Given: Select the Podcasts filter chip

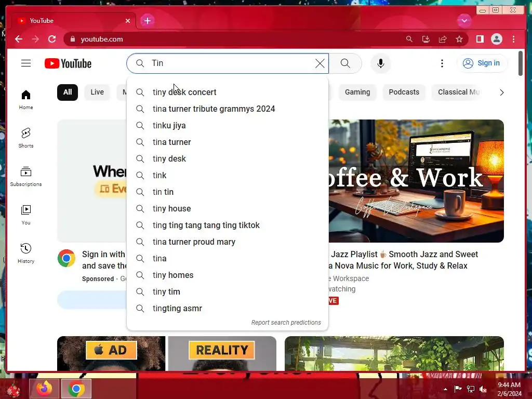Looking at the screenshot, I should pos(404,92).
